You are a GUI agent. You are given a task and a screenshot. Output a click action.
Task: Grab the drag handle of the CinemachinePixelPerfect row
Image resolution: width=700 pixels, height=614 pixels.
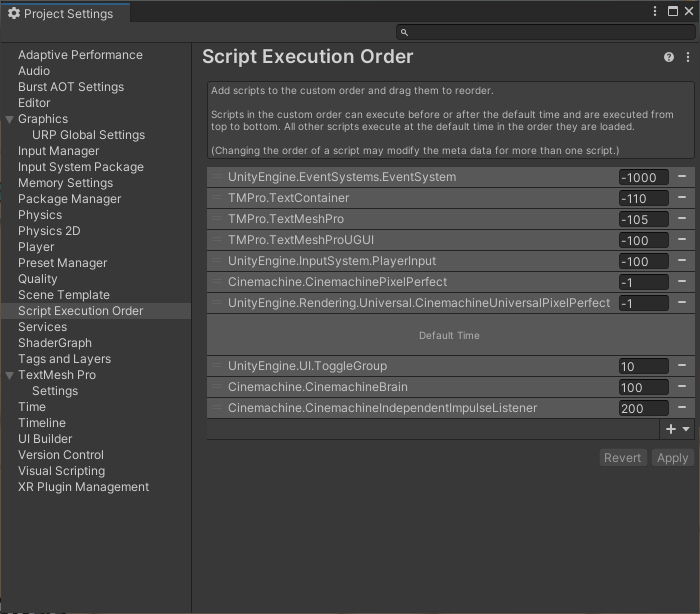pyautogui.click(x=217, y=281)
